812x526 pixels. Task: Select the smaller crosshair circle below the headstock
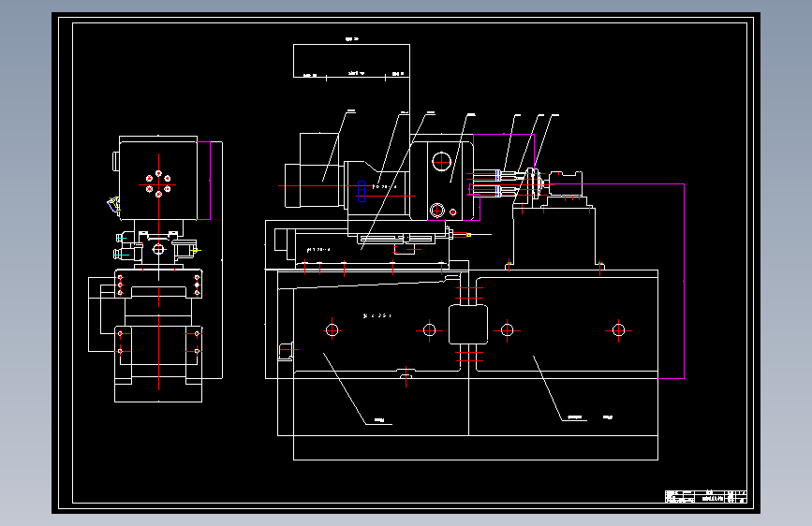tap(437, 211)
